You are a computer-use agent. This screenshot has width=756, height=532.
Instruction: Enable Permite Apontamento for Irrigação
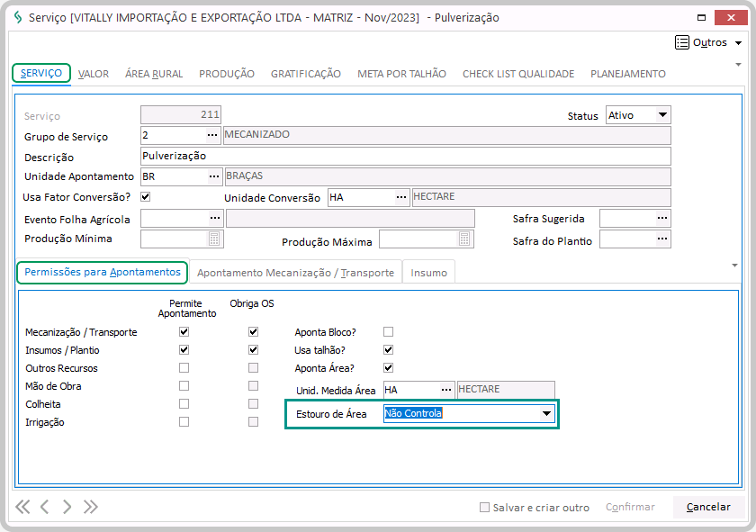tap(184, 422)
